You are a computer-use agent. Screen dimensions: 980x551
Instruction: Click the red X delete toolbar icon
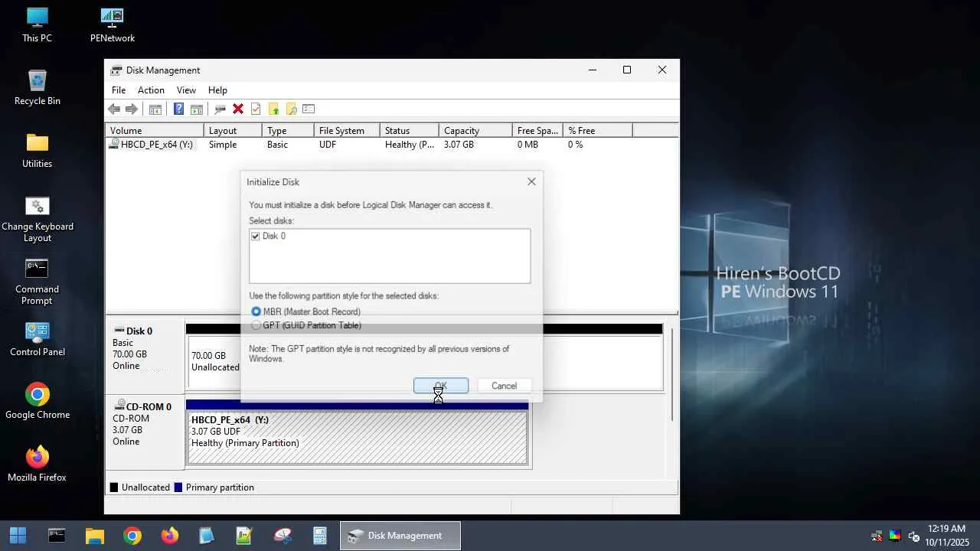(x=238, y=109)
